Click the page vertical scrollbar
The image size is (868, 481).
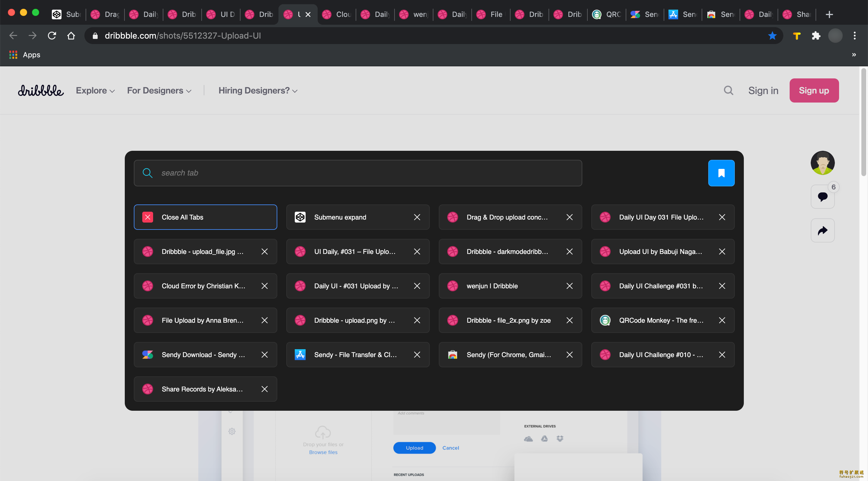click(x=863, y=122)
